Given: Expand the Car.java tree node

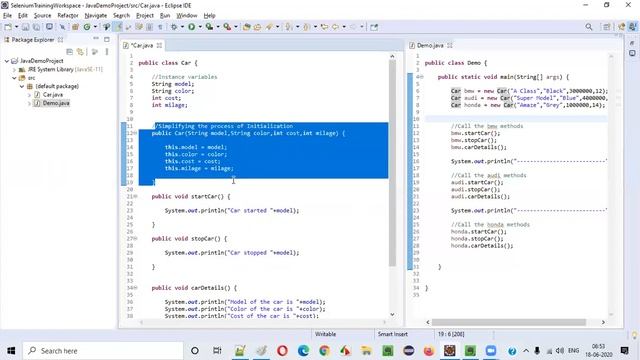Looking at the screenshot, I should (x=29, y=95).
